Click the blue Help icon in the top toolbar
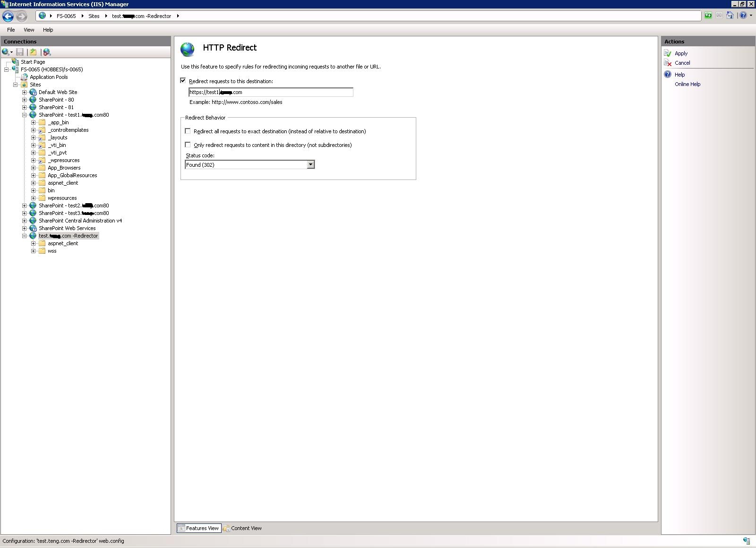 pyautogui.click(x=743, y=16)
